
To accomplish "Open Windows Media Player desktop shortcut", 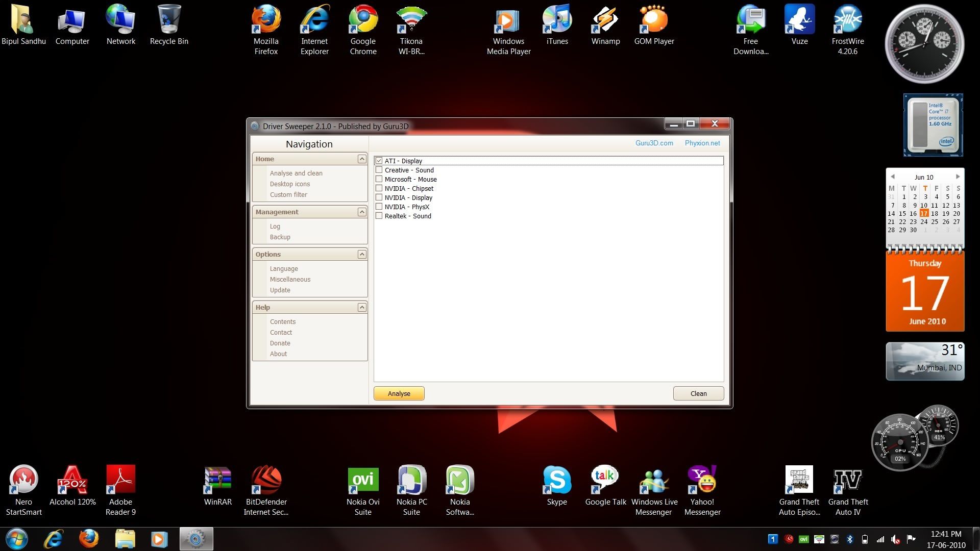I will (508, 30).
